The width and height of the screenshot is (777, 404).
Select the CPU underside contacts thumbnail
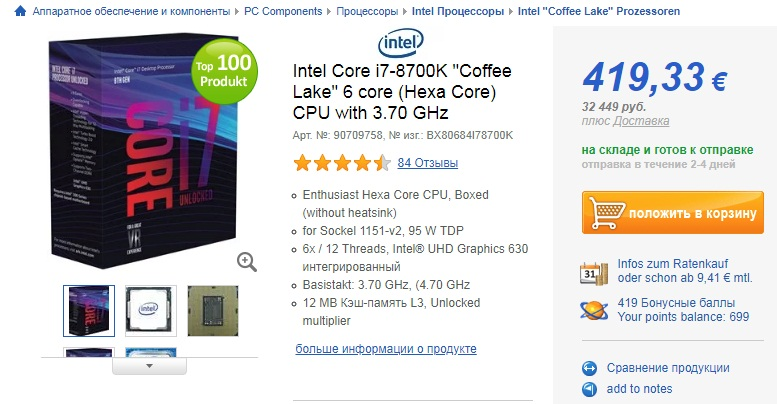(213, 311)
